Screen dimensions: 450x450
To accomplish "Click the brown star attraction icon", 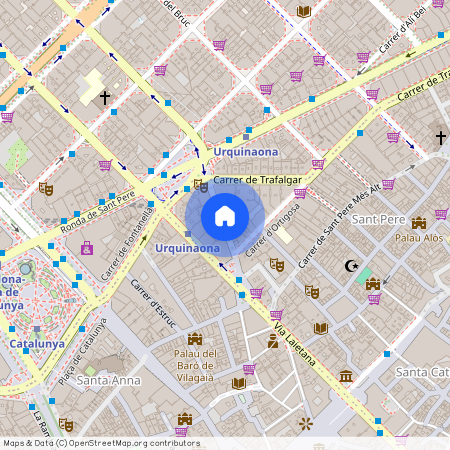I will pos(306,423).
